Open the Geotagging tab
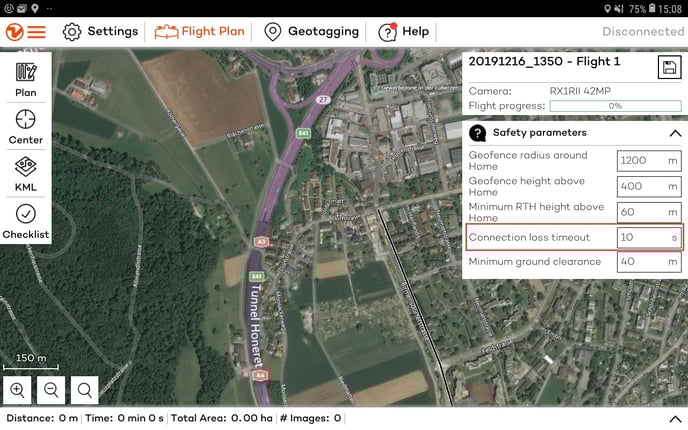The height and width of the screenshot is (430, 688). (310, 31)
